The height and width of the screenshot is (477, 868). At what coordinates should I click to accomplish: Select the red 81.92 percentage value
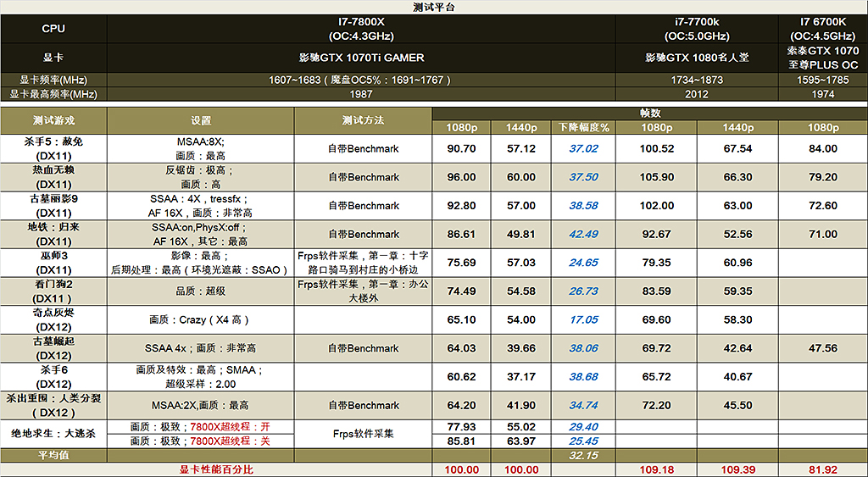click(x=822, y=470)
